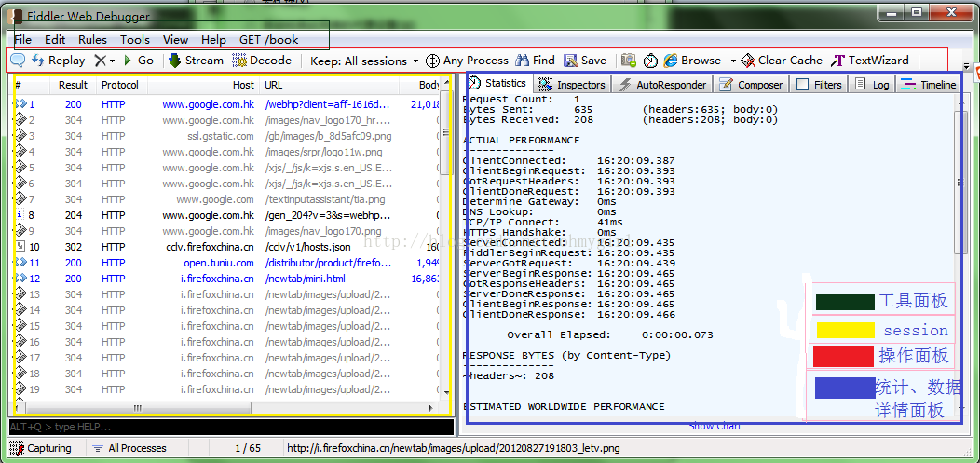This screenshot has height=463, width=980.
Task: Click the Show Chart link
Action: pos(715,426)
